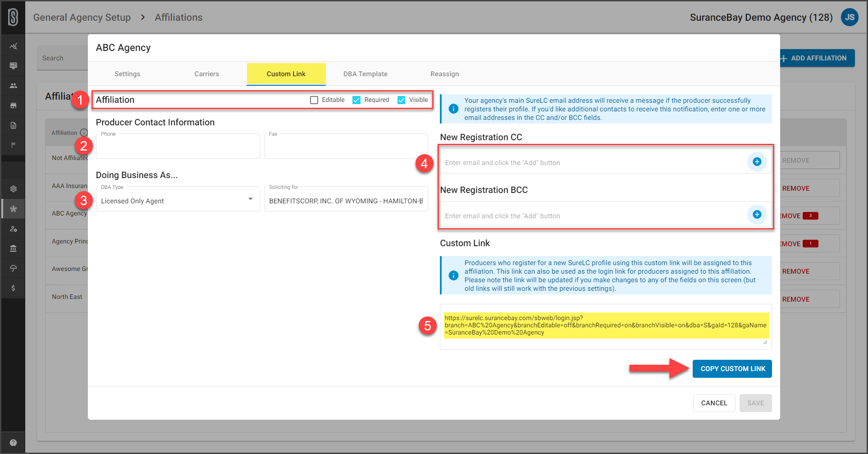Open the user settings sidebar icon
The image size is (868, 454).
pyautogui.click(x=13, y=229)
